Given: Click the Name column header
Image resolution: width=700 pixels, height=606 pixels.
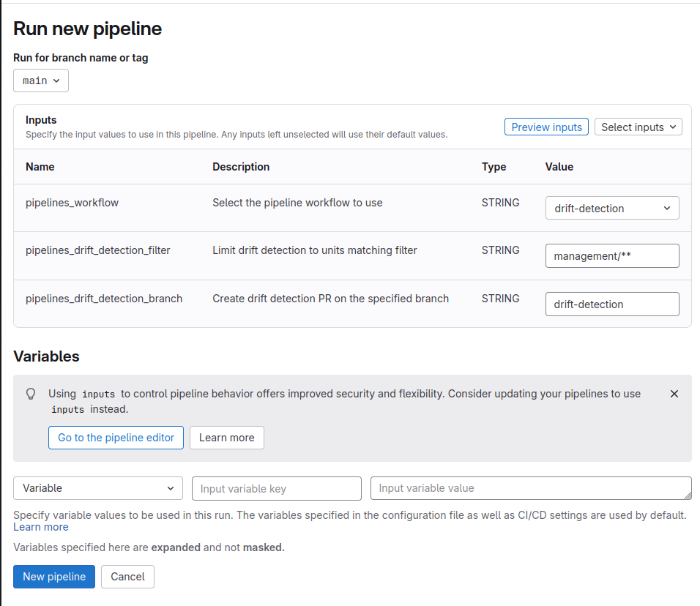Looking at the screenshot, I should tap(40, 167).
